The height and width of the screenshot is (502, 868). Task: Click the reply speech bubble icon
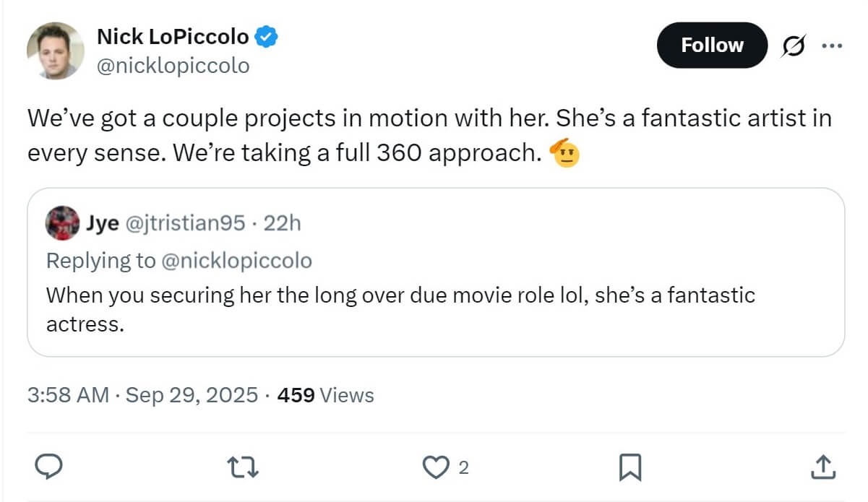48,467
